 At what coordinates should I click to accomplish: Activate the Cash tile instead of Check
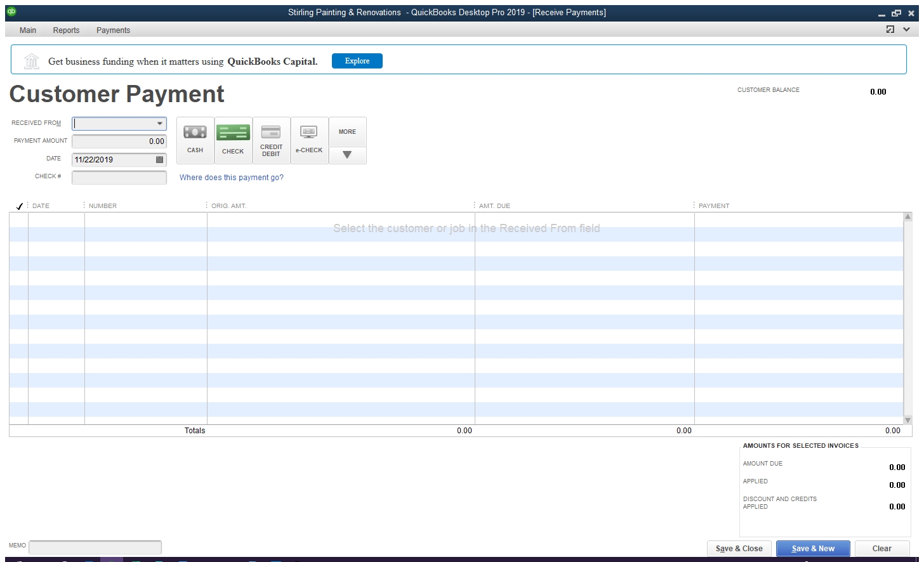(x=195, y=140)
